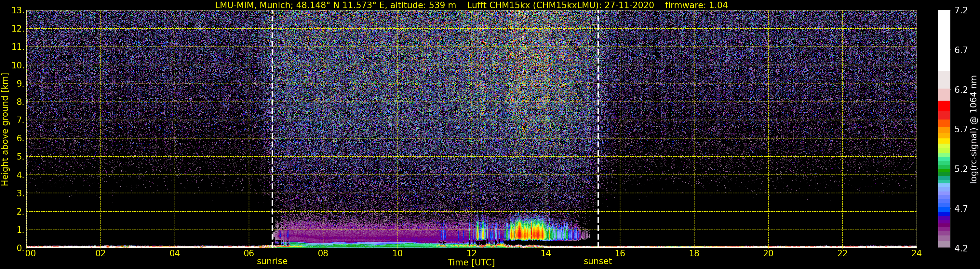Click the time tick label '18'
980x269 pixels.
click(x=694, y=253)
